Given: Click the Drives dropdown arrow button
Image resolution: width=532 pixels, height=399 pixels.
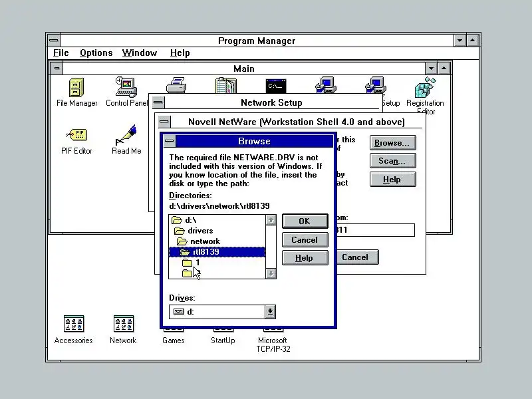Looking at the screenshot, I should coord(270,312).
